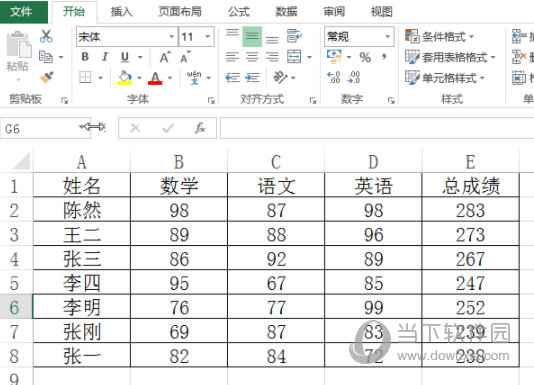Expand the font color dropdown arrow
Viewport: 534px width, 385px height.
point(170,78)
